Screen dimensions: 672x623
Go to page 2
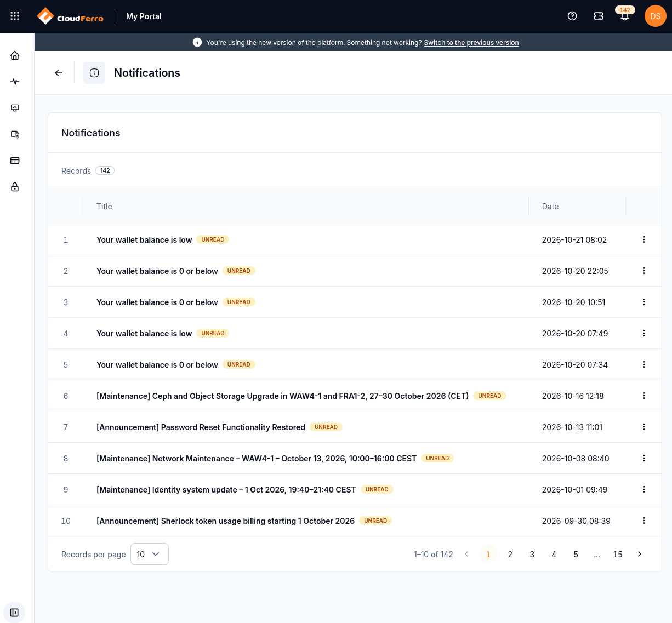510,554
